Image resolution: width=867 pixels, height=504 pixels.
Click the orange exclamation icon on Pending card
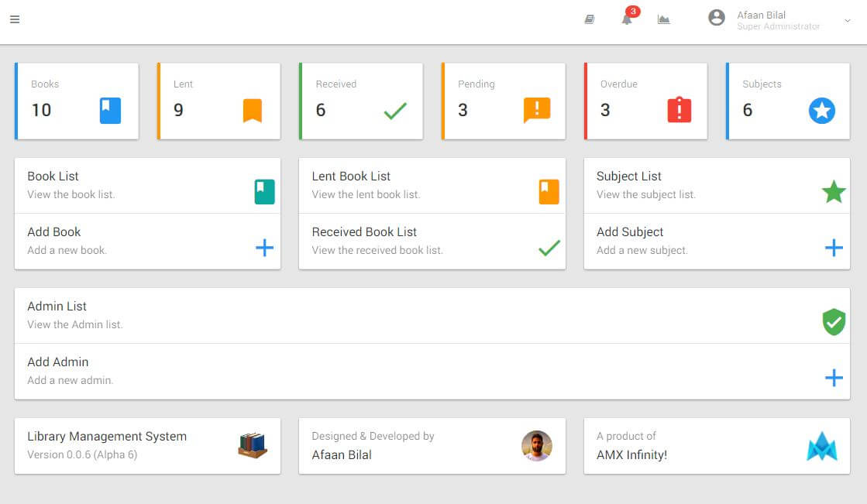[537, 111]
